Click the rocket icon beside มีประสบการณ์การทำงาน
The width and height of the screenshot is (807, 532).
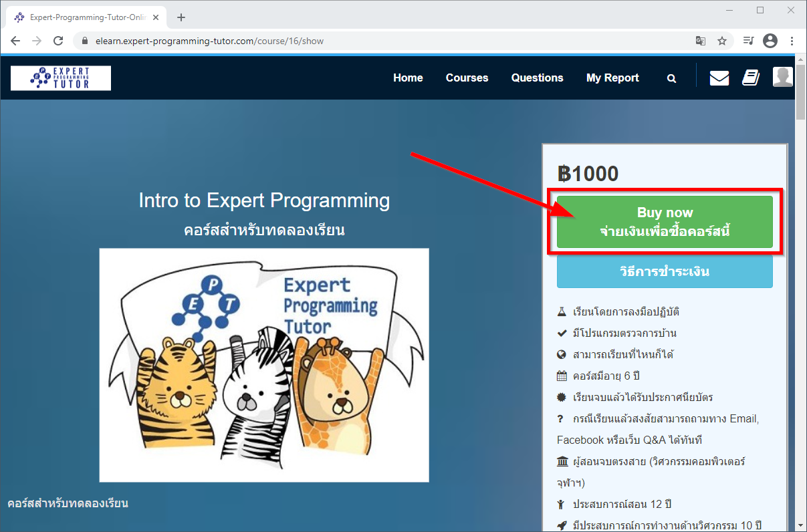(x=562, y=525)
